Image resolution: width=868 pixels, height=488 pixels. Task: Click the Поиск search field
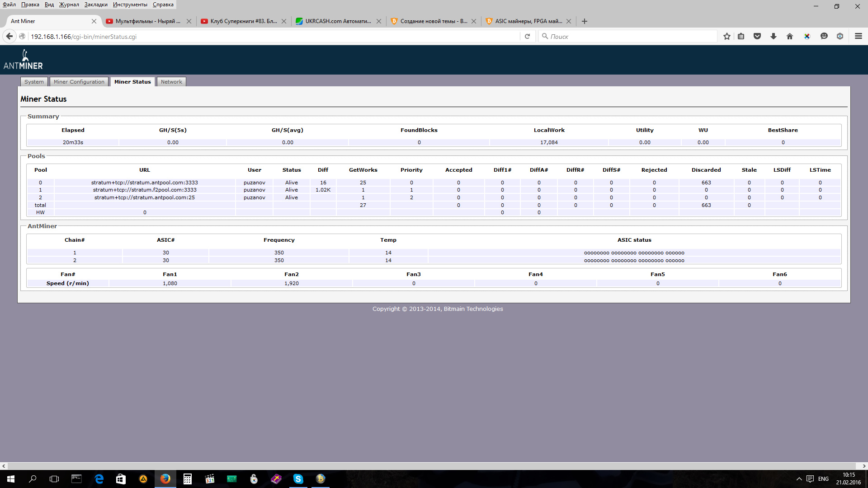(x=628, y=37)
